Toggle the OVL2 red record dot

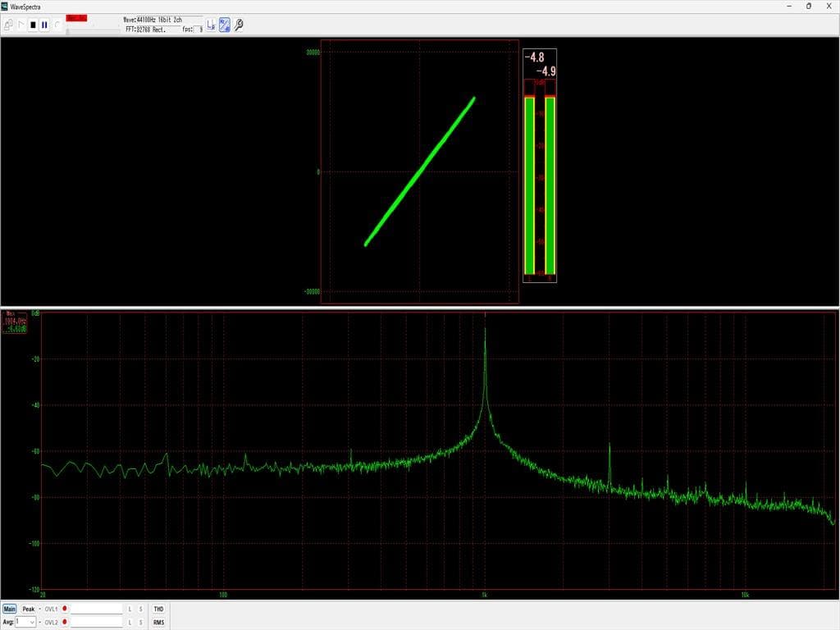pyautogui.click(x=64, y=623)
